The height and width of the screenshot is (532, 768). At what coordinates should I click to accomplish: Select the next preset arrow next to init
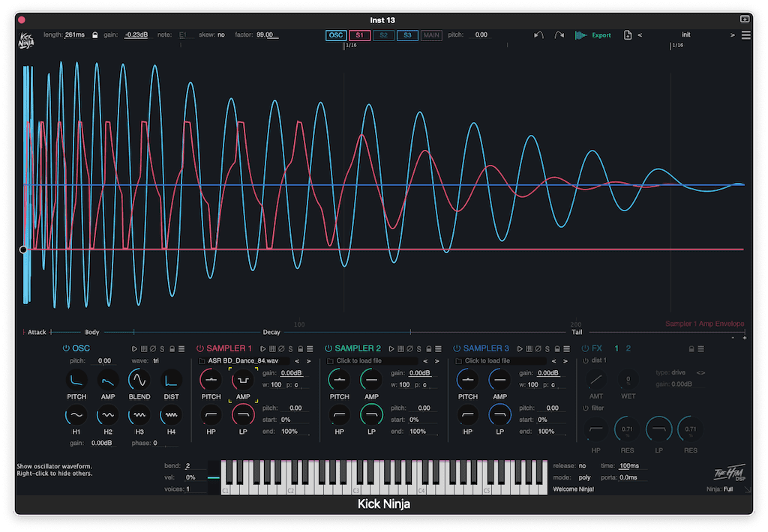pyautogui.click(x=732, y=35)
